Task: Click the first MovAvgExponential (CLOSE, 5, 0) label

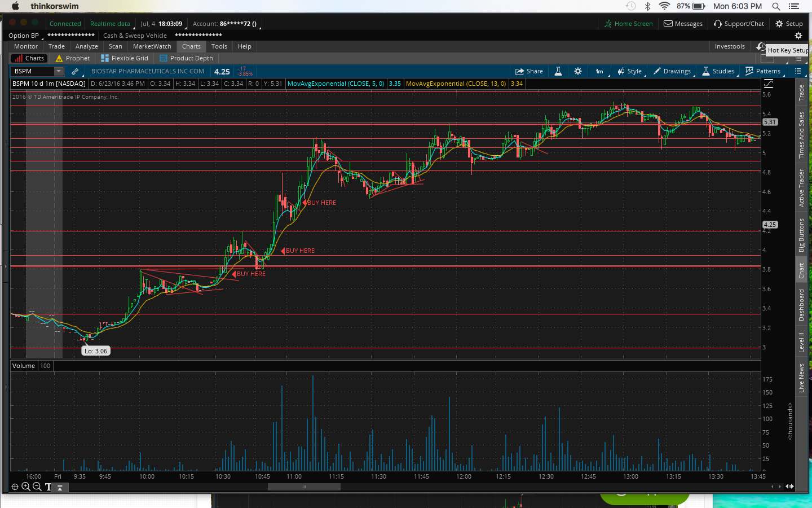Action: (x=336, y=84)
